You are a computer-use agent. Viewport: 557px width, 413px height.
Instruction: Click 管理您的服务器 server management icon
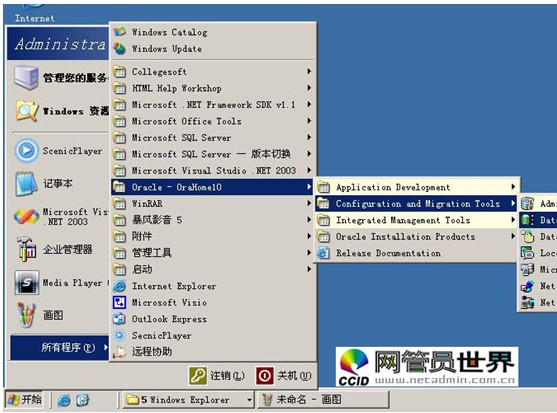pos(26,77)
